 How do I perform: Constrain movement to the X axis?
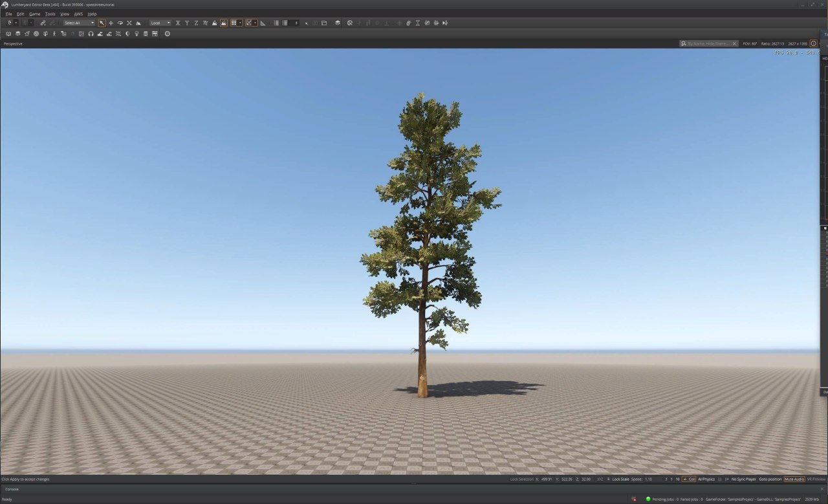pos(178,23)
